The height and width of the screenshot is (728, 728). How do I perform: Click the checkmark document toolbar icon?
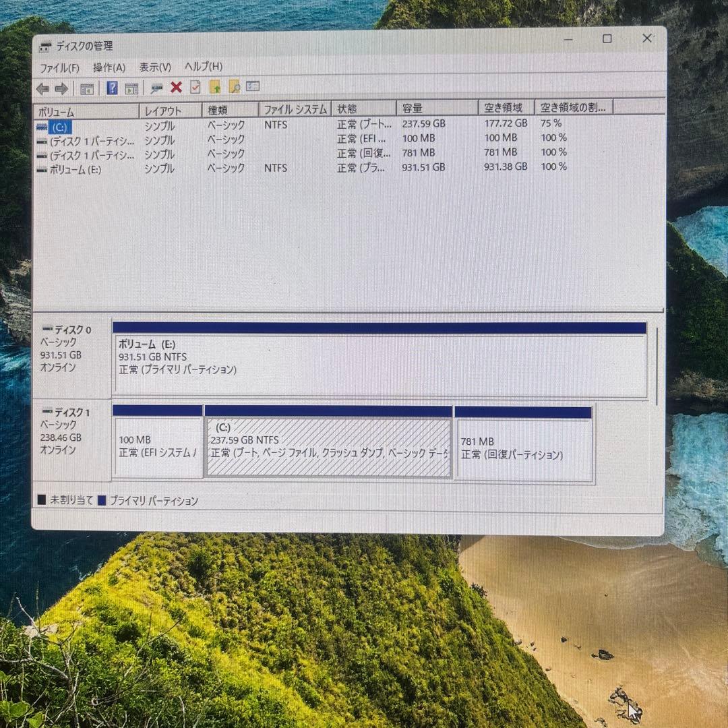[195, 87]
